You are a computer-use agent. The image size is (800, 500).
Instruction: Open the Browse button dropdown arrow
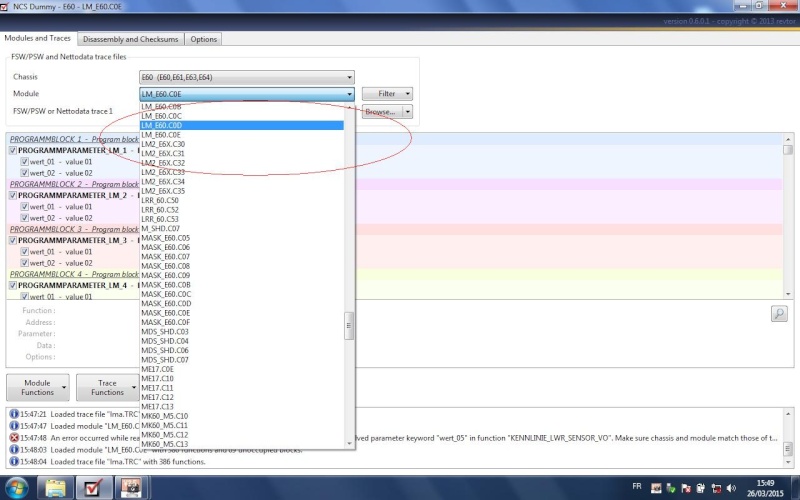click(407, 111)
